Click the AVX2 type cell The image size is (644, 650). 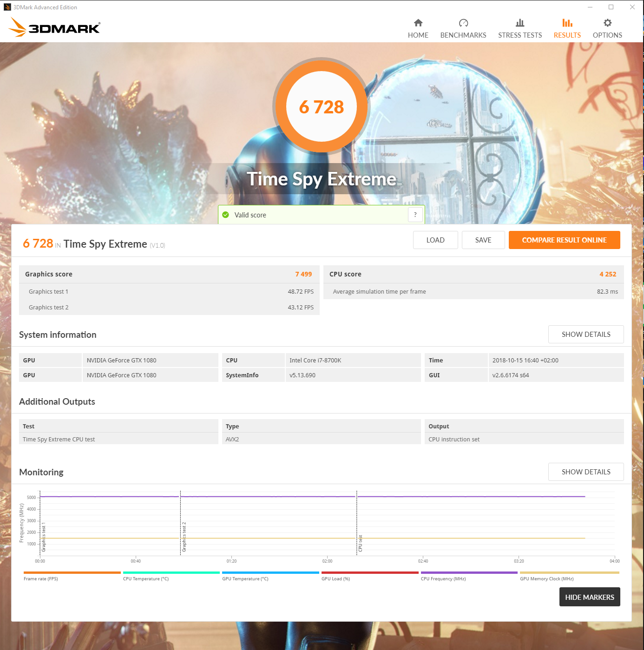pyautogui.click(x=321, y=439)
